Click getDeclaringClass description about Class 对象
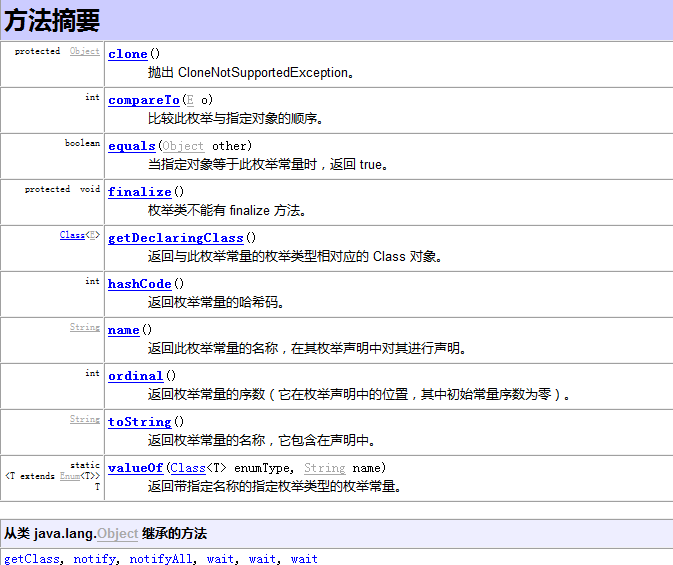 point(294,256)
